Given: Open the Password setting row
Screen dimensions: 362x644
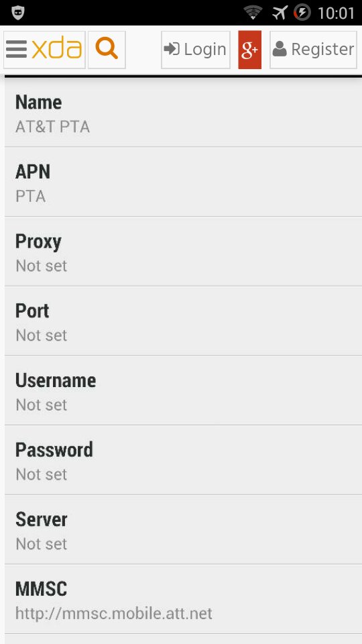Looking at the screenshot, I should coord(183,460).
